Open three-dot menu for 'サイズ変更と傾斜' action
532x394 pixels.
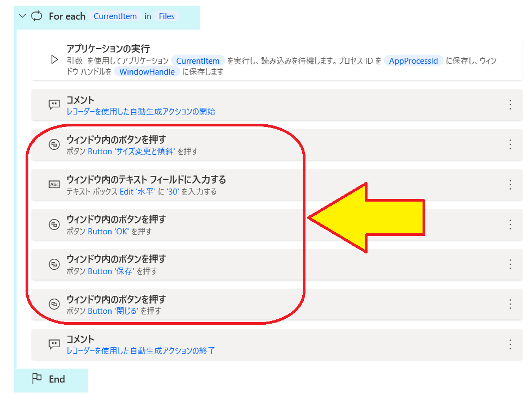pos(510,144)
